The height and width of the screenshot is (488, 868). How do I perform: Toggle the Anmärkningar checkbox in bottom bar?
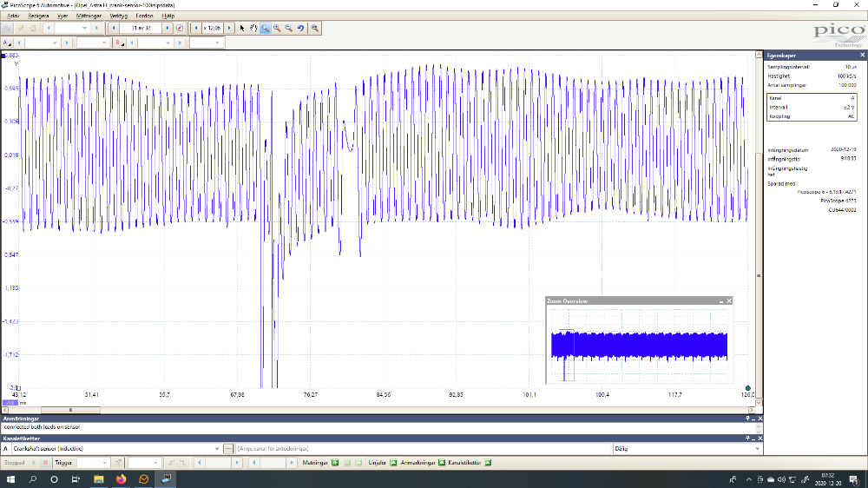tap(441, 463)
